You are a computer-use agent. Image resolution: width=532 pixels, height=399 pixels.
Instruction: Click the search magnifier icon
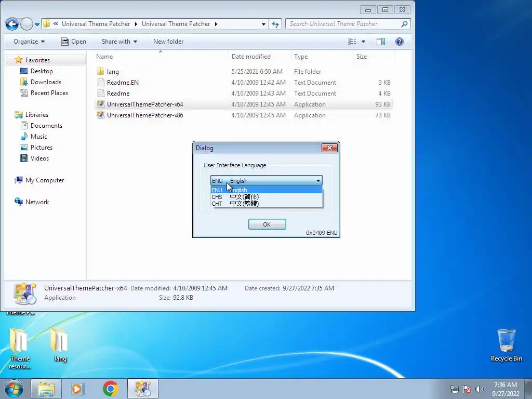(x=404, y=24)
